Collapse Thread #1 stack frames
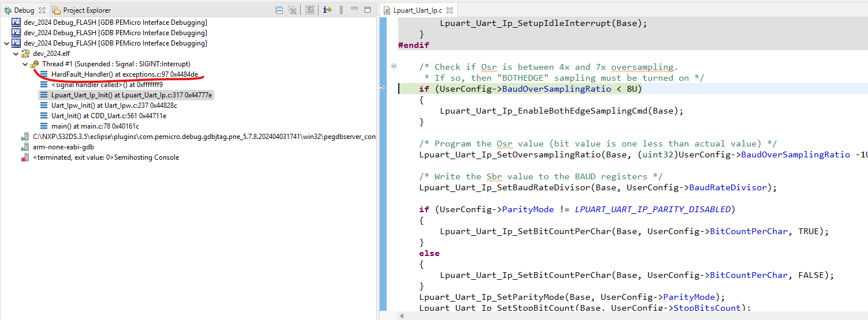 pos(25,64)
